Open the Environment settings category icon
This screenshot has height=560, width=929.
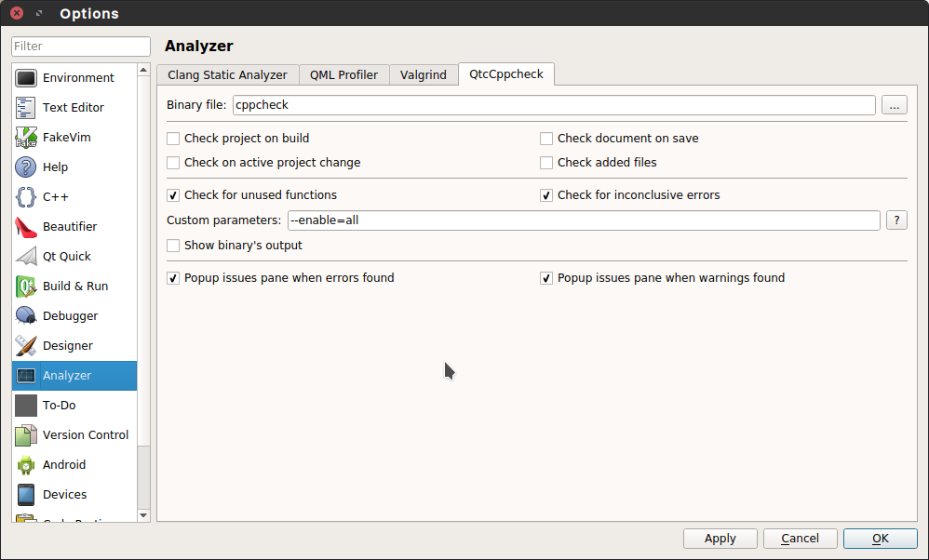pyautogui.click(x=26, y=77)
